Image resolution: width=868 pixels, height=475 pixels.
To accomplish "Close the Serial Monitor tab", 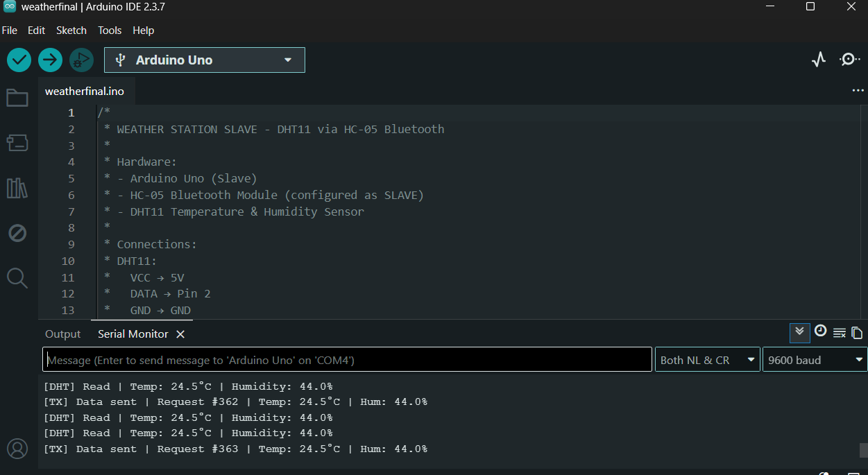I will coord(180,334).
